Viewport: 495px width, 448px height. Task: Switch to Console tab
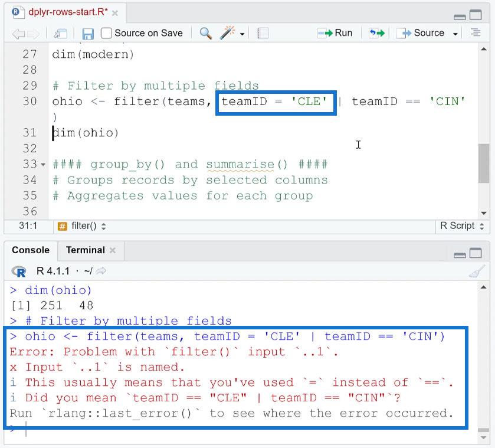[x=31, y=250]
